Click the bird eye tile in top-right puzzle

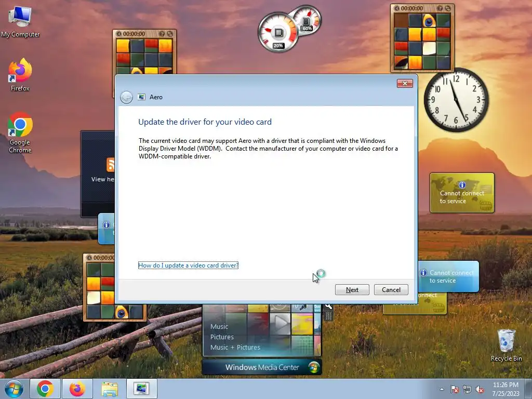[x=429, y=21]
